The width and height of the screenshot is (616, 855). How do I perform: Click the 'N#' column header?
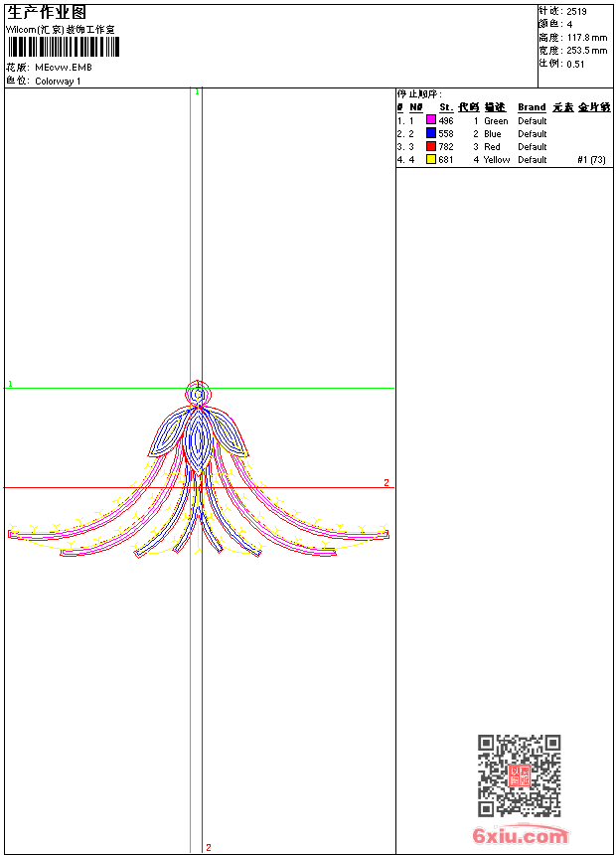[x=416, y=107]
